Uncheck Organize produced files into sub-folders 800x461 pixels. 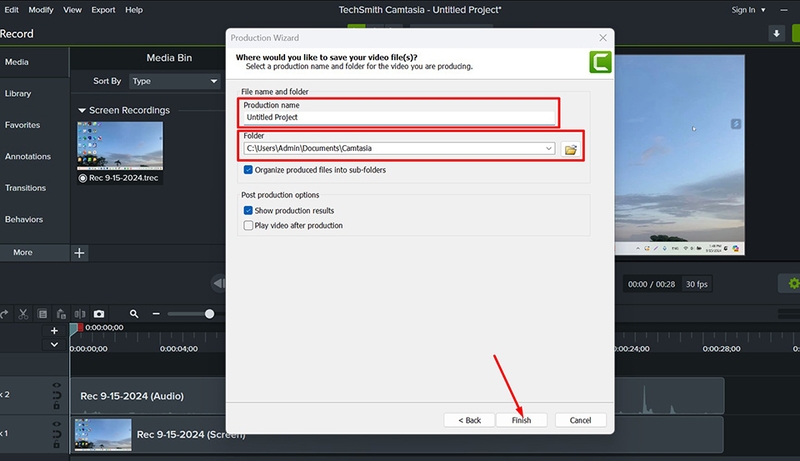[x=248, y=170]
